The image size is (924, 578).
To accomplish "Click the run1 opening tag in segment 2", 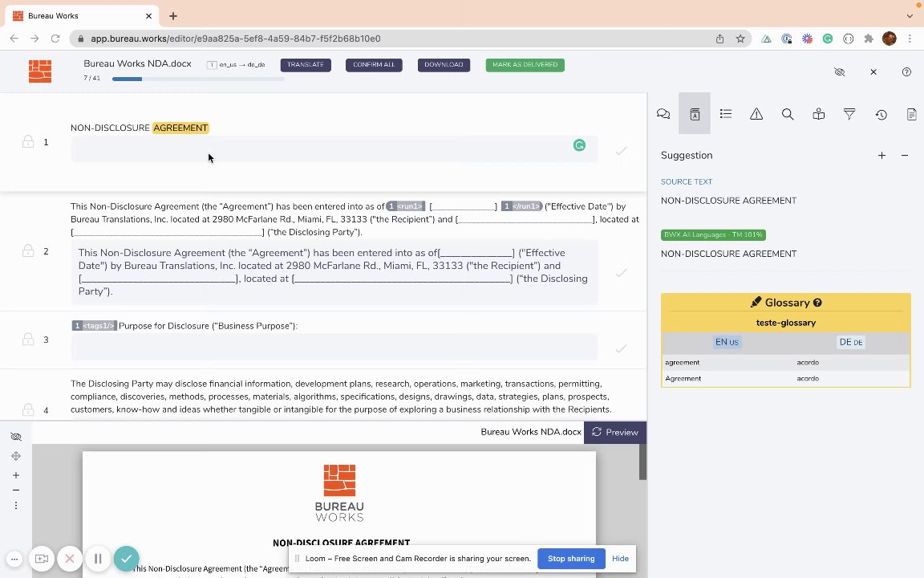I will [405, 206].
